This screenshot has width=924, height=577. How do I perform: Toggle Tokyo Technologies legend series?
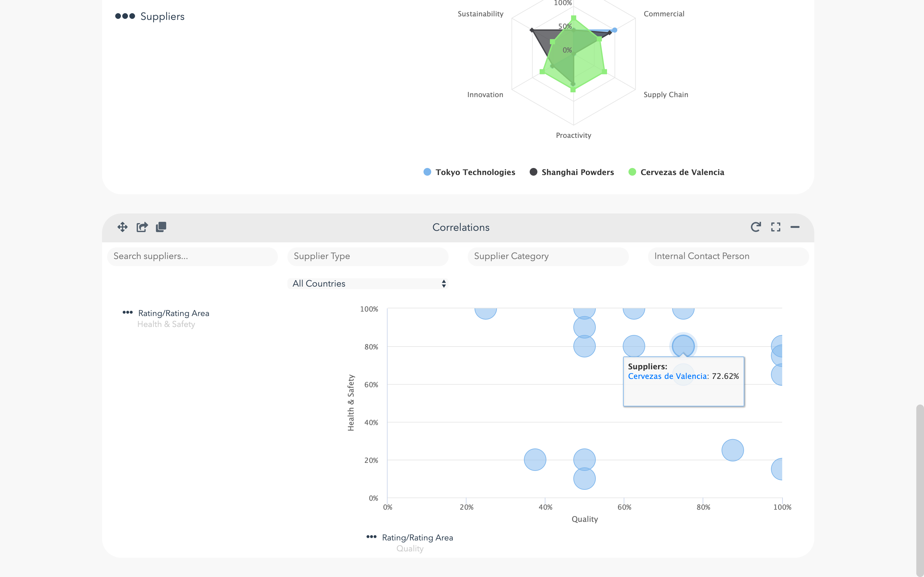point(475,172)
